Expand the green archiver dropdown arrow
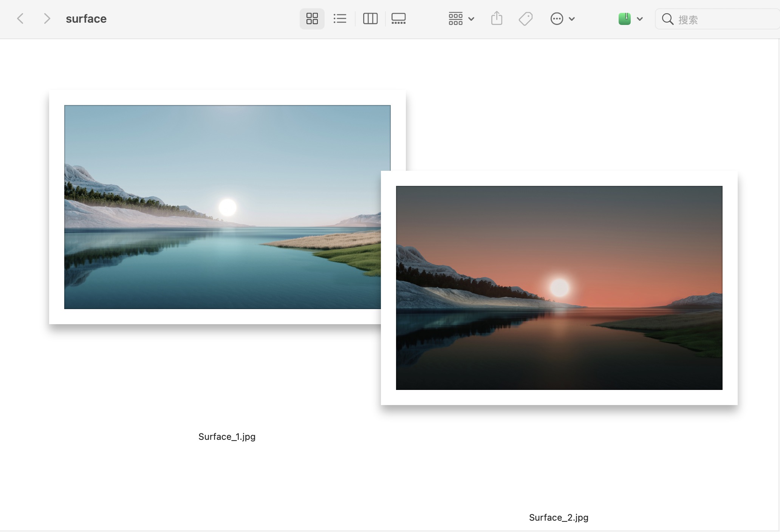 [x=640, y=19]
